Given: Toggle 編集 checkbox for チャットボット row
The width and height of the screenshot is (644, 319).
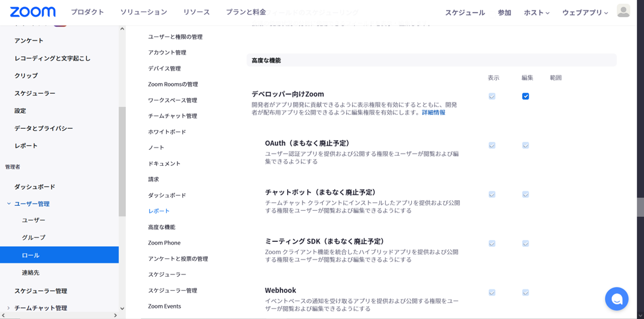Looking at the screenshot, I should (525, 194).
